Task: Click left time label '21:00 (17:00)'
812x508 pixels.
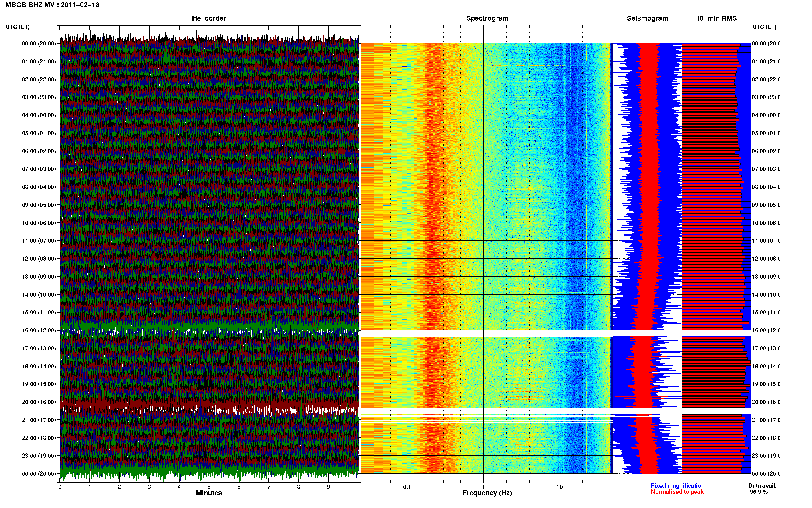Action: click(x=39, y=420)
